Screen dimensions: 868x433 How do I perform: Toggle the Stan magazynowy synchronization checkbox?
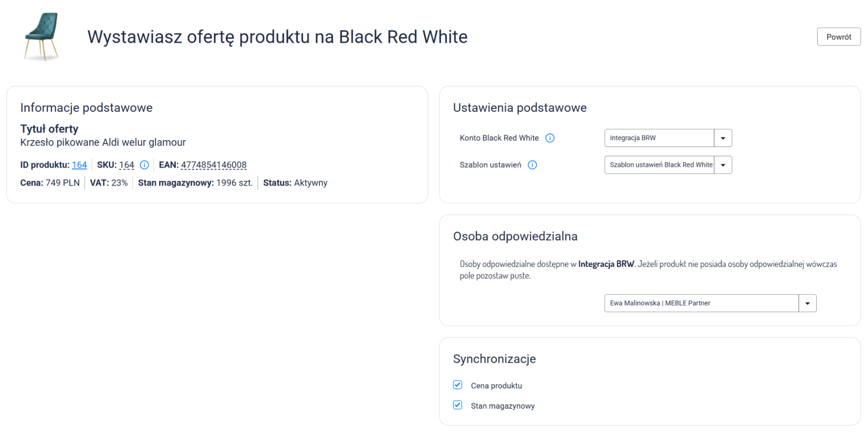458,405
